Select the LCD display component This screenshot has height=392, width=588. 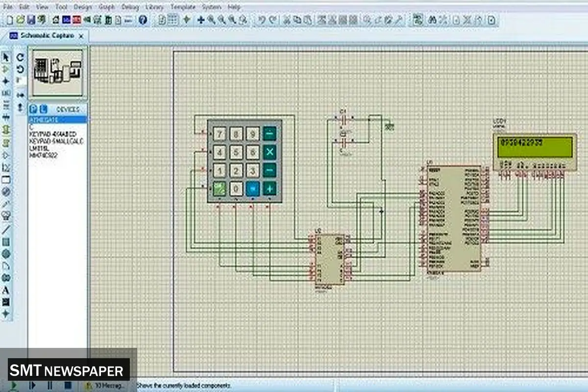pyautogui.click(x=535, y=152)
